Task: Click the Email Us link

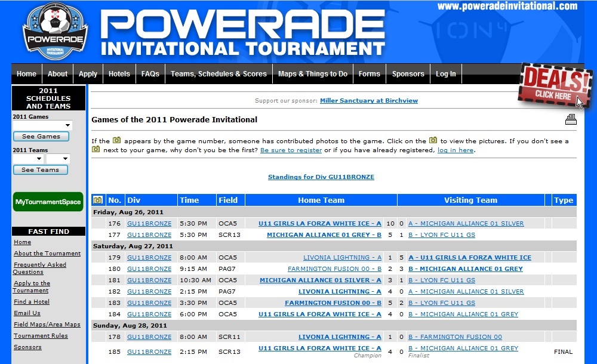Action: coord(27,313)
